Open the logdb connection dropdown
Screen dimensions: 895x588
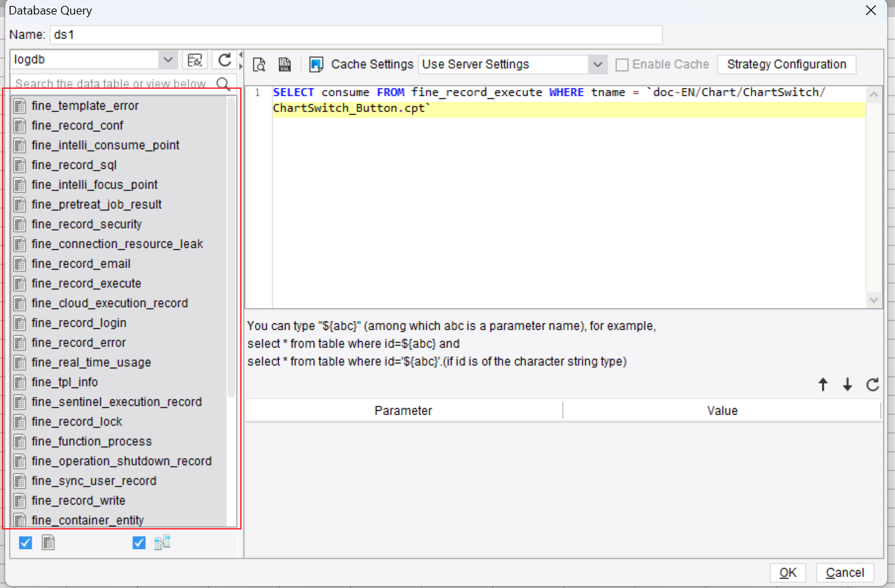[168, 60]
